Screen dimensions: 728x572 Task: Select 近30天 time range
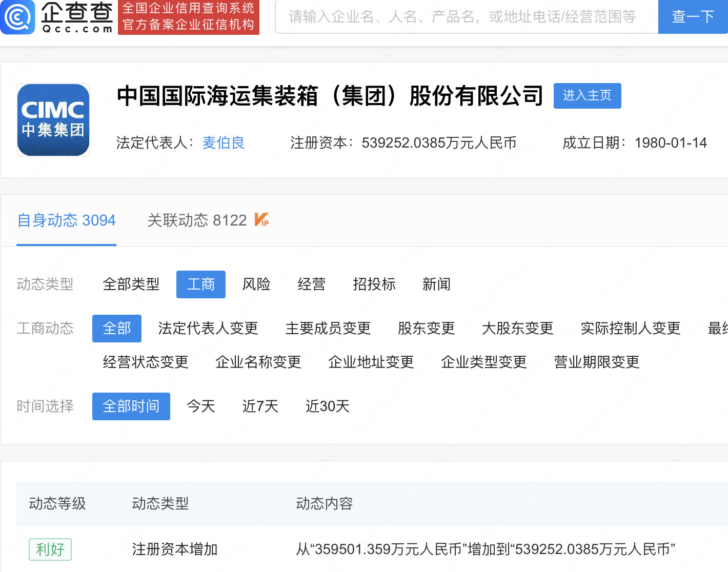(328, 406)
